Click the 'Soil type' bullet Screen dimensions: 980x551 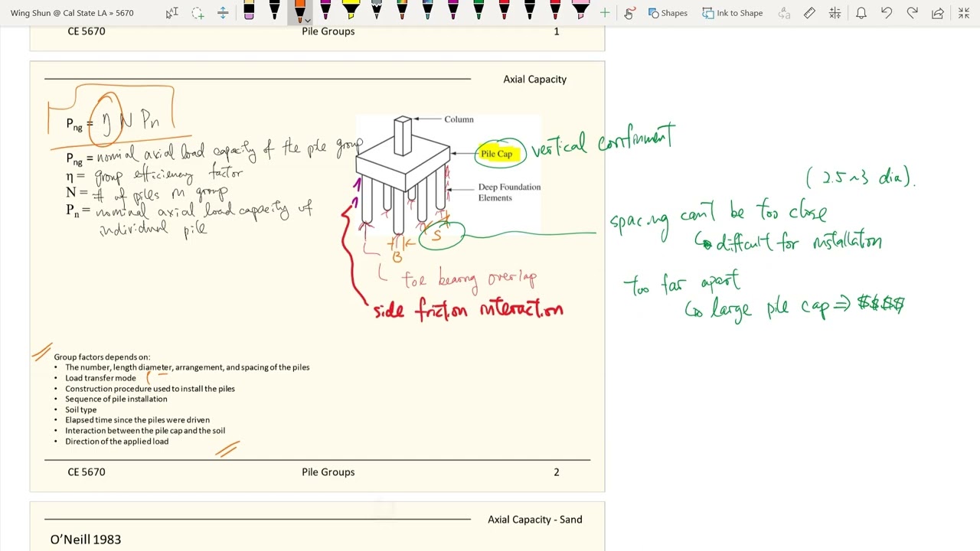(x=80, y=409)
